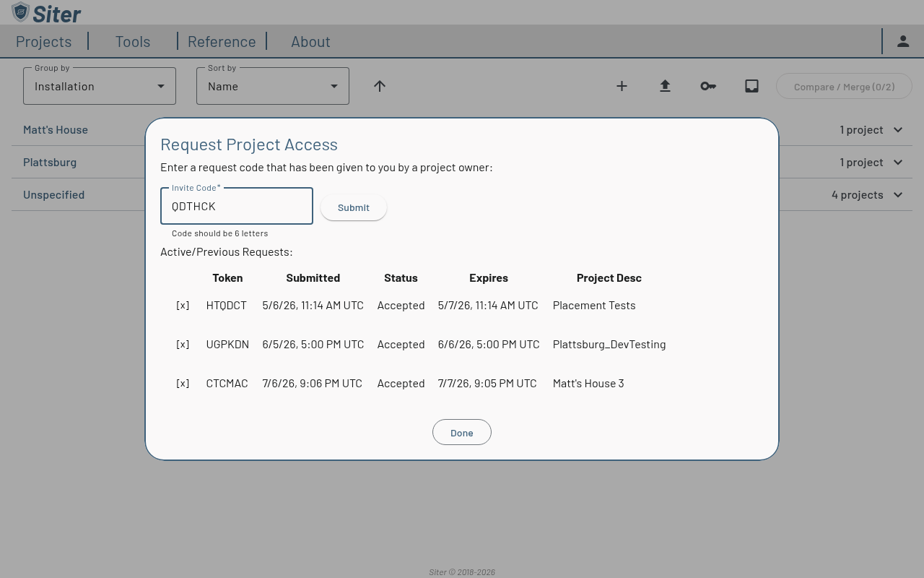Expand the Matt's House group chevron
Image resolution: width=924 pixels, height=578 pixels.
point(898,129)
